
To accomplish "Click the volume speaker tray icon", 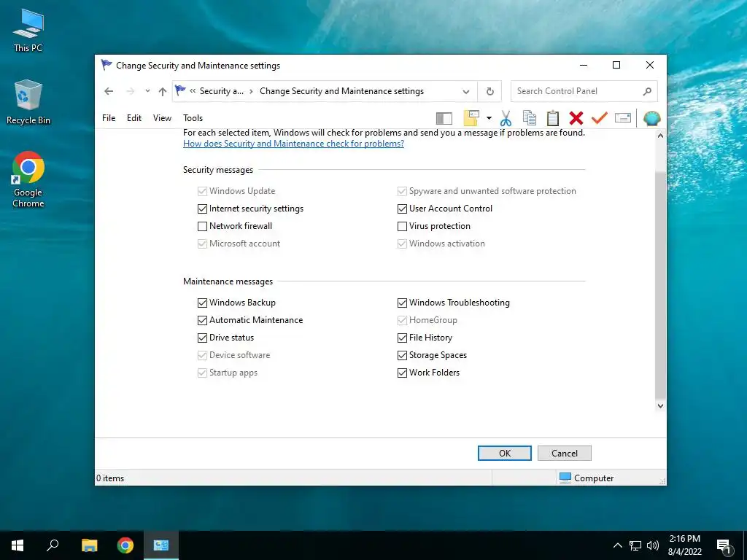I will point(653,545).
